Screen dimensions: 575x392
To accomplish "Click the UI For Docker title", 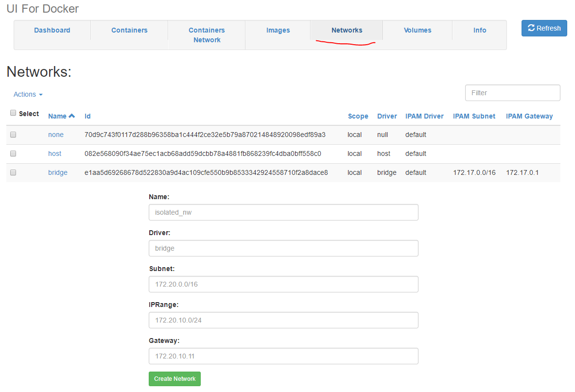I will (x=43, y=9).
